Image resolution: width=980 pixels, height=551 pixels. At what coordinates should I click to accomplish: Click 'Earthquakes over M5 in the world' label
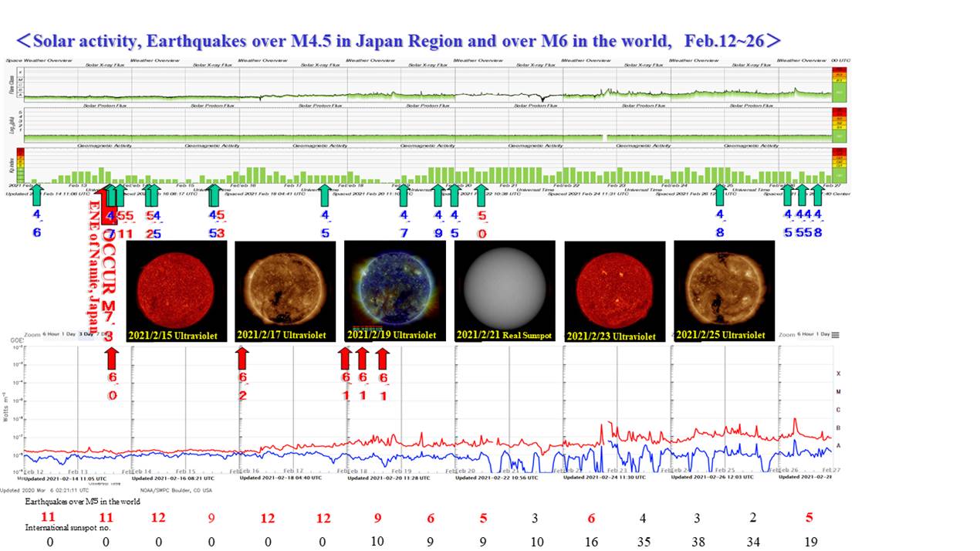[82, 502]
